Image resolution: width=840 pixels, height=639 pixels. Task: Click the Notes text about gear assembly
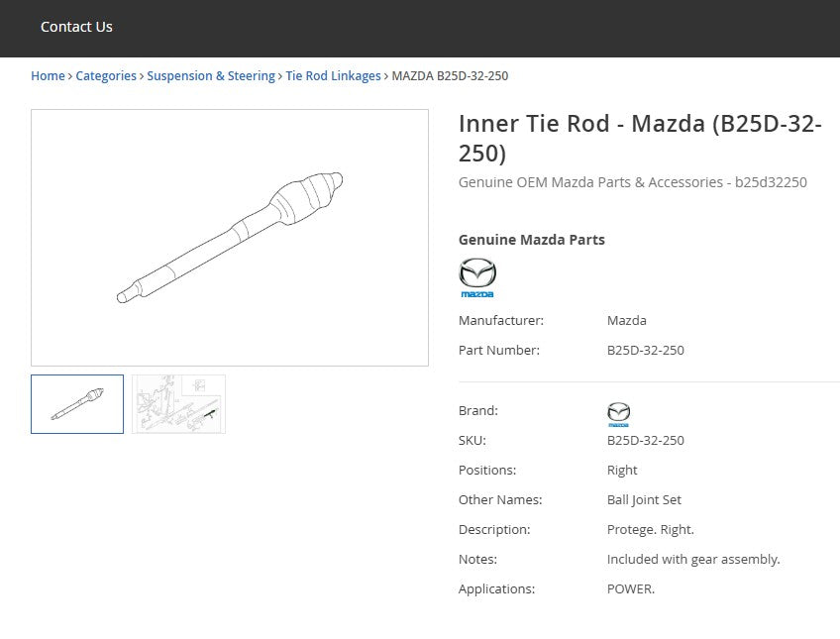point(693,559)
